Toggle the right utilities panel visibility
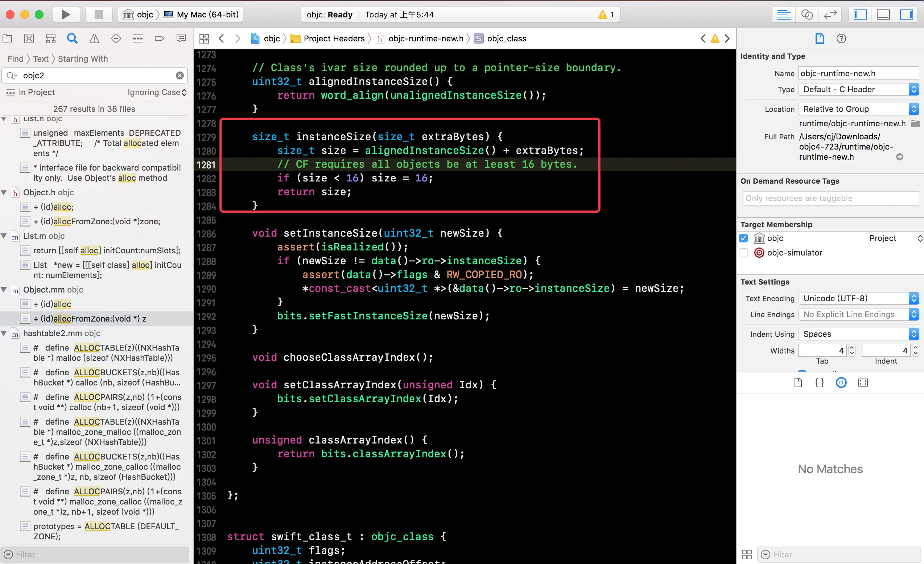This screenshot has width=924, height=564. click(906, 15)
